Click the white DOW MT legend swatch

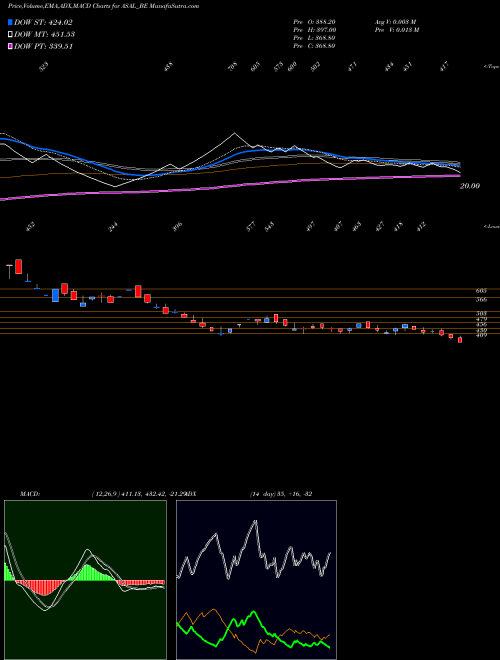pos(10,34)
